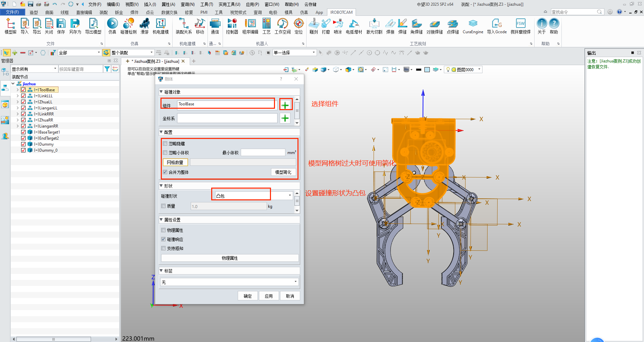Expand the ZhuaLL tree node
The height and width of the screenshot is (342, 644).
tap(17, 102)
